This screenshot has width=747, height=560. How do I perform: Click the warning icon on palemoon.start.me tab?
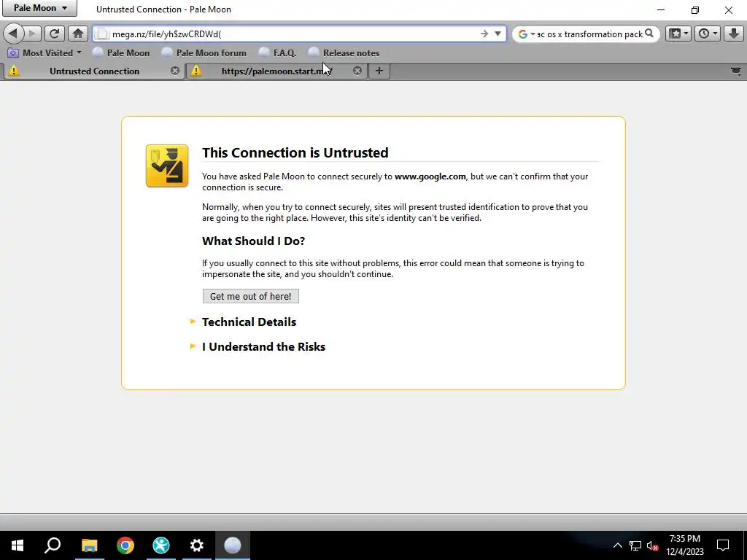click(x=196, y=71)
